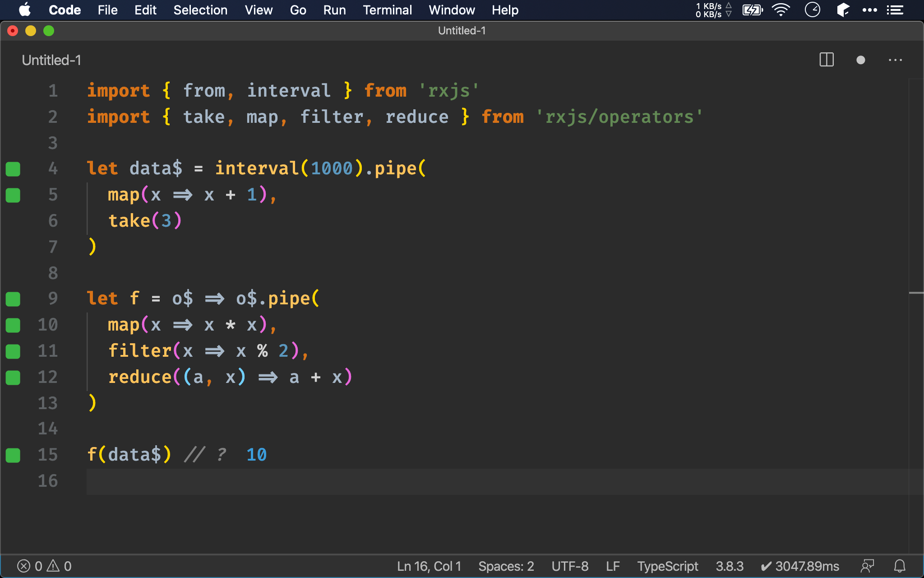Click the clock-shaped menu bar icon
This screenshot has width=924, height=578.
pos(813,10)
